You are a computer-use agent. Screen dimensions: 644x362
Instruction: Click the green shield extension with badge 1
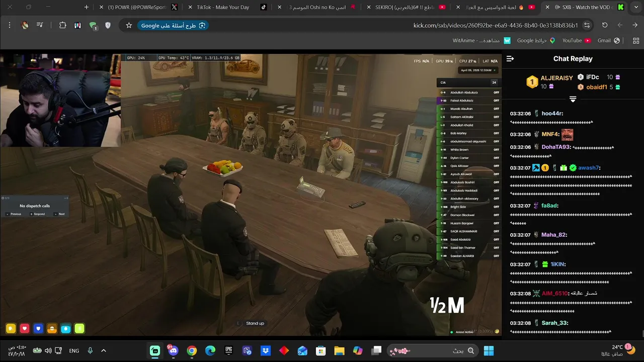coord(93,26)
